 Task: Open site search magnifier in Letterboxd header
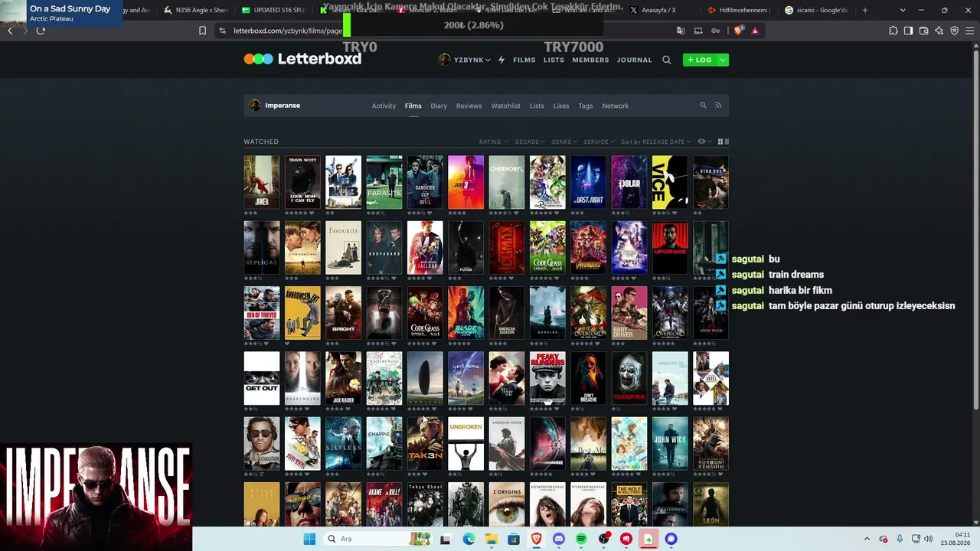[x=667, y=60]
